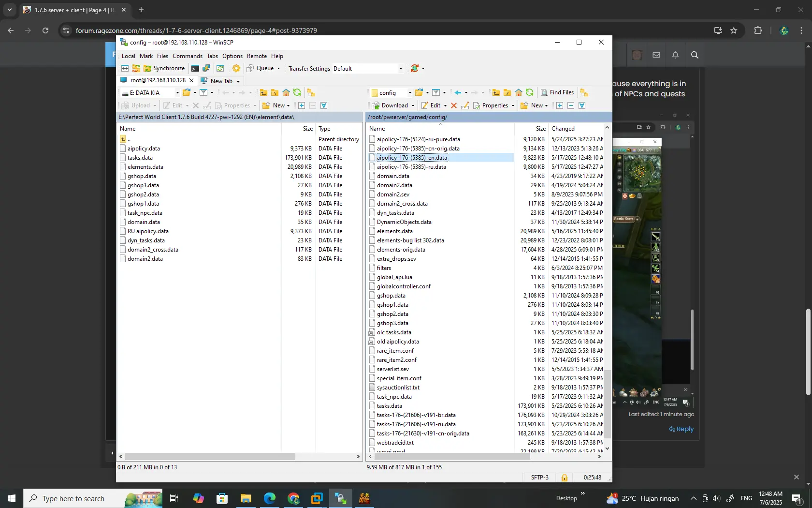The width and height of the screenshot is (812, 508).
Task: Click the lock encryption icon in status bar
Action: tap(564, 478)
